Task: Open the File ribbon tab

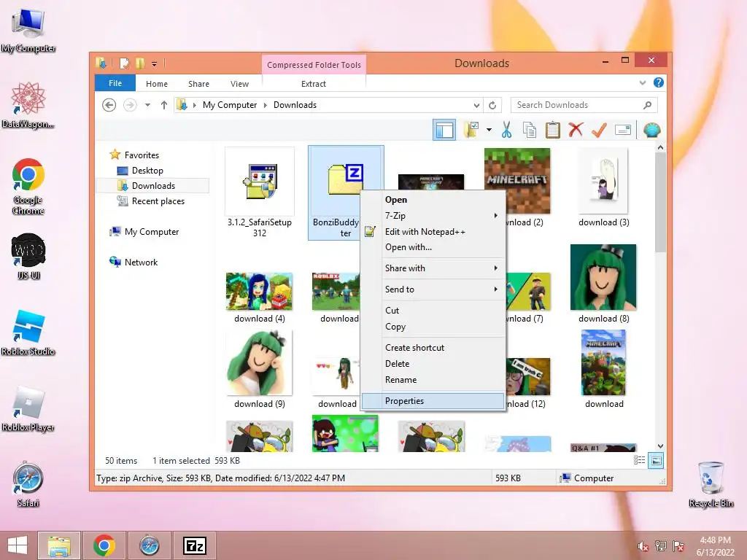Action: 115,83
